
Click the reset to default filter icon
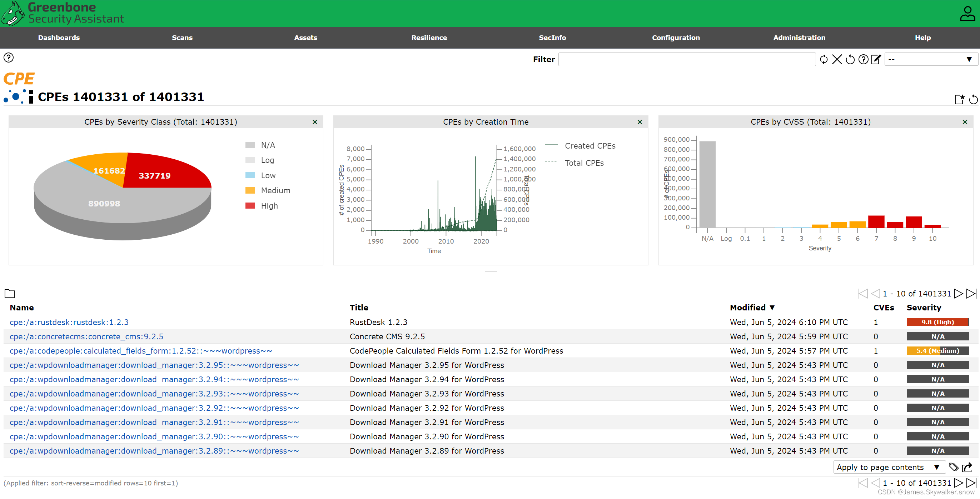(x=850, y=59)
